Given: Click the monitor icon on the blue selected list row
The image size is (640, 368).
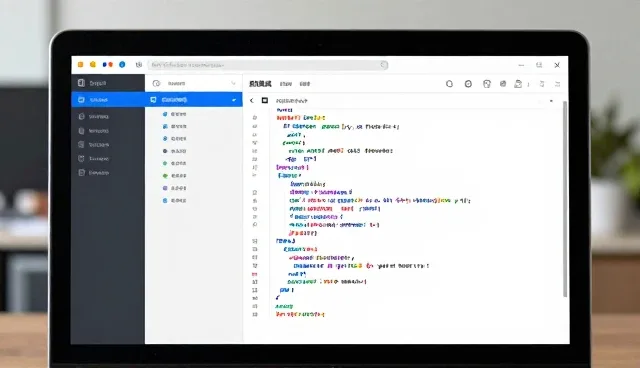Looking at the screenshot, I should pos(153,100).
